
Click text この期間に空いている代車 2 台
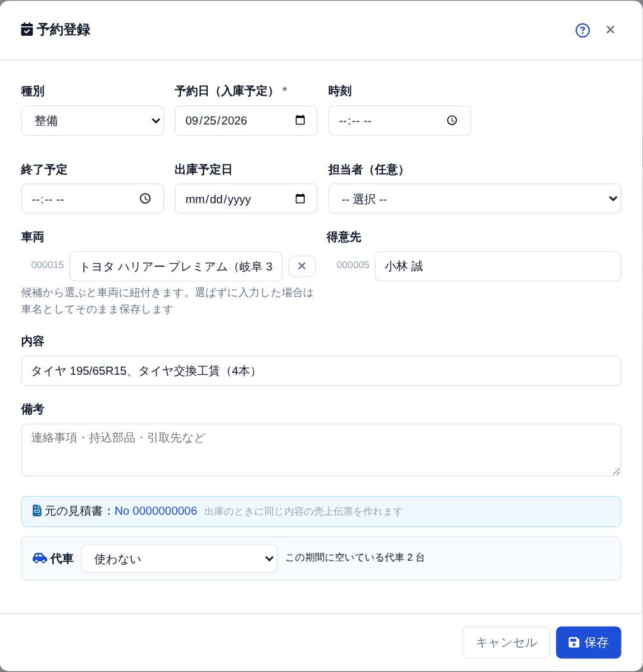355,558
